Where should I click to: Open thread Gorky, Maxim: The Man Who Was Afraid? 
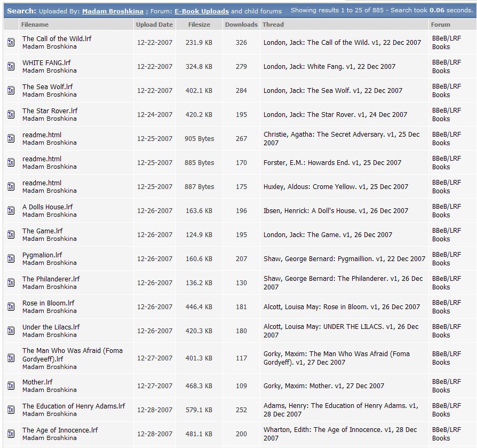point(337,358)
